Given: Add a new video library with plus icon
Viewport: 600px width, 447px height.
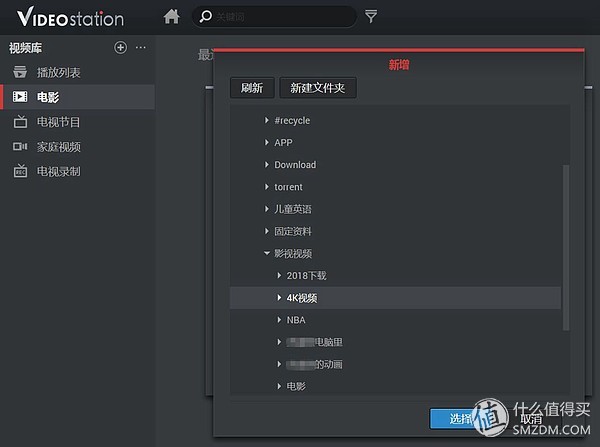Looking at the screenshot, I should click(121, 47).
